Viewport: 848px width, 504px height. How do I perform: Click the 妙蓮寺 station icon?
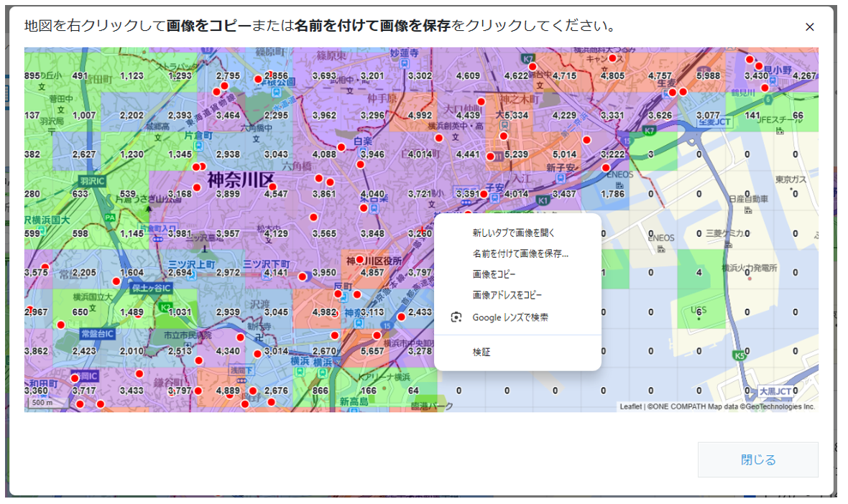(x=405, y=63)
